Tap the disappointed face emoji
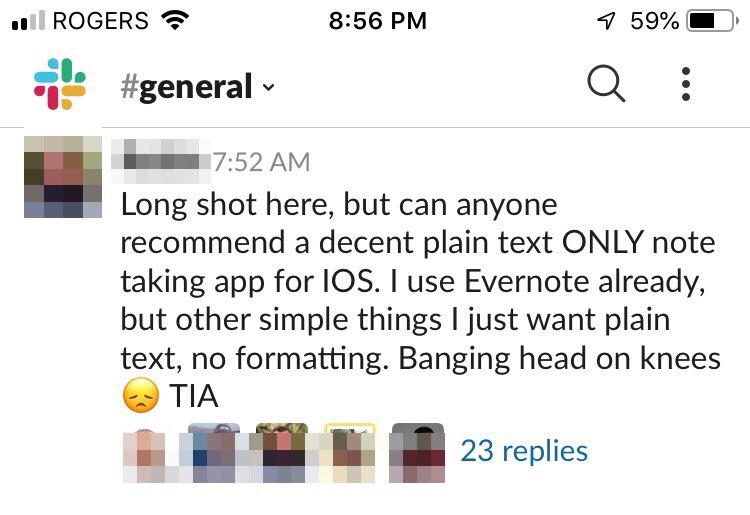 click(141, 397)
